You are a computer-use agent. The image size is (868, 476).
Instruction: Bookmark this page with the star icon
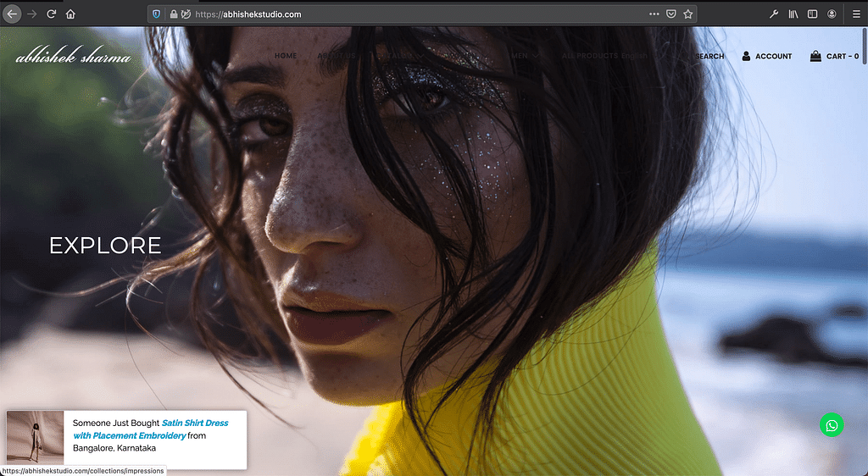coord(688,14)
